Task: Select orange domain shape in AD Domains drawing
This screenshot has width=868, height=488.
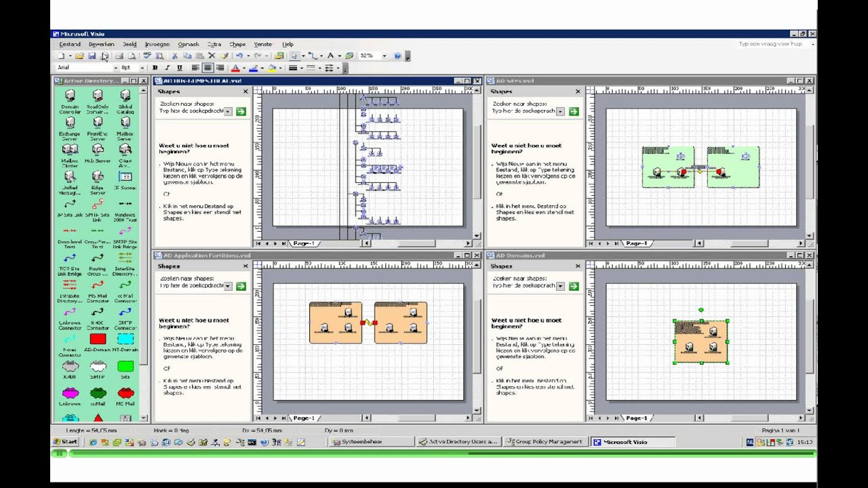Action: [701, 342]
